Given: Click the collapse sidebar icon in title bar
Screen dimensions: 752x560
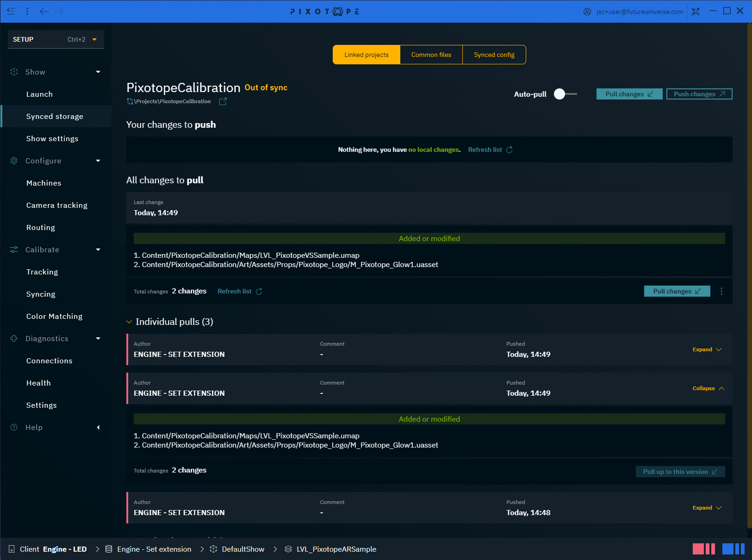Looking at the screenshot, I should [11, 11].
